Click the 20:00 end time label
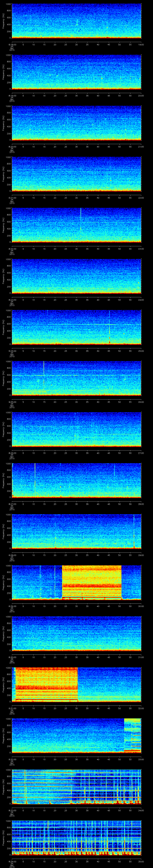This screenshot has width=153, height=868. pyautogui.click(x=141, y=96)
